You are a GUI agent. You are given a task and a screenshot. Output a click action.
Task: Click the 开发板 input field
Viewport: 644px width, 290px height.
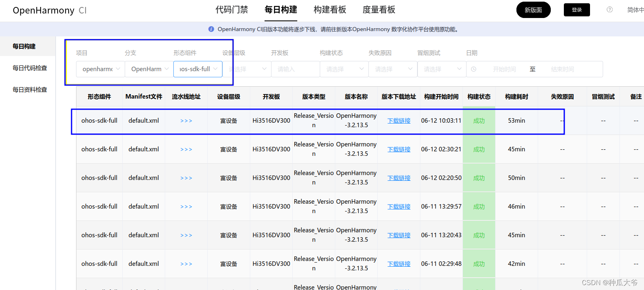pos(296,69)
